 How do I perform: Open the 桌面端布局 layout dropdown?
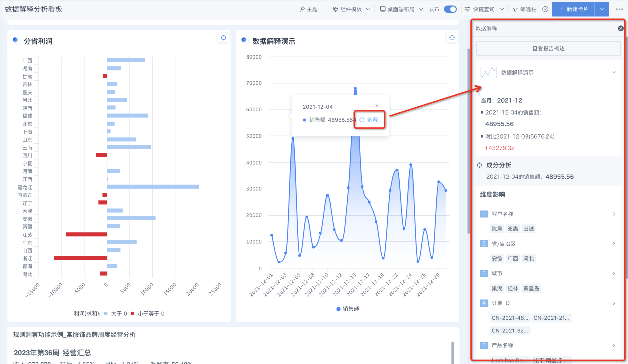[x=401, y=9]
